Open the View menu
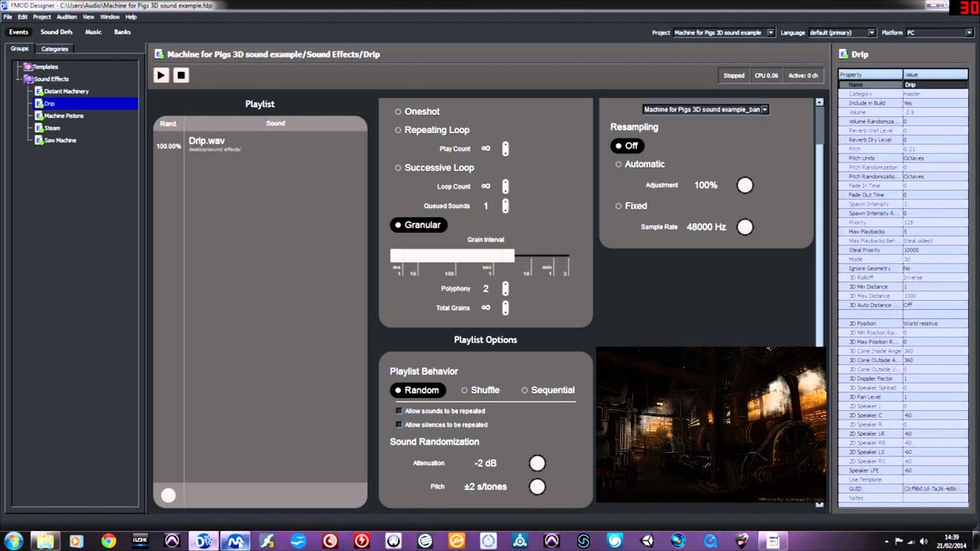This screenshot has width=980, height=551. coord(89,17)
